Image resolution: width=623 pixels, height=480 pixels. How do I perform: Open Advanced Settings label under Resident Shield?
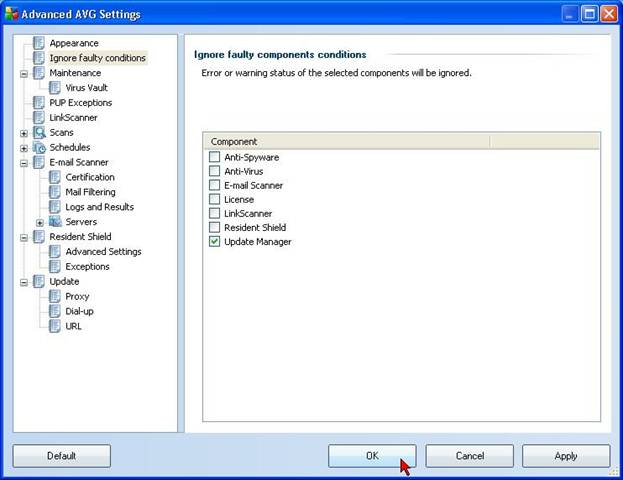coord(103,252)
